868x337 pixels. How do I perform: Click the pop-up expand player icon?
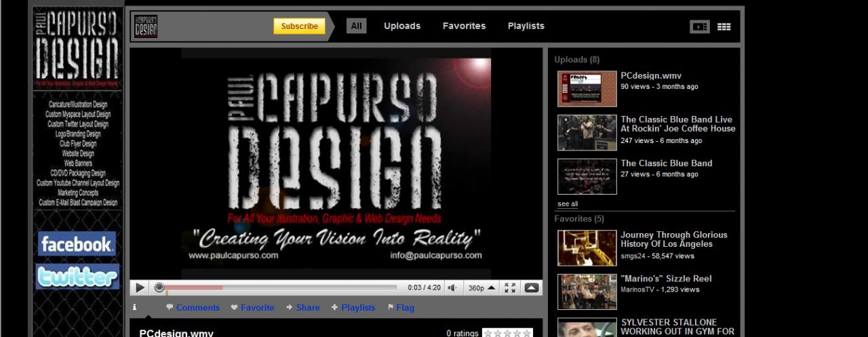point(532,288)
